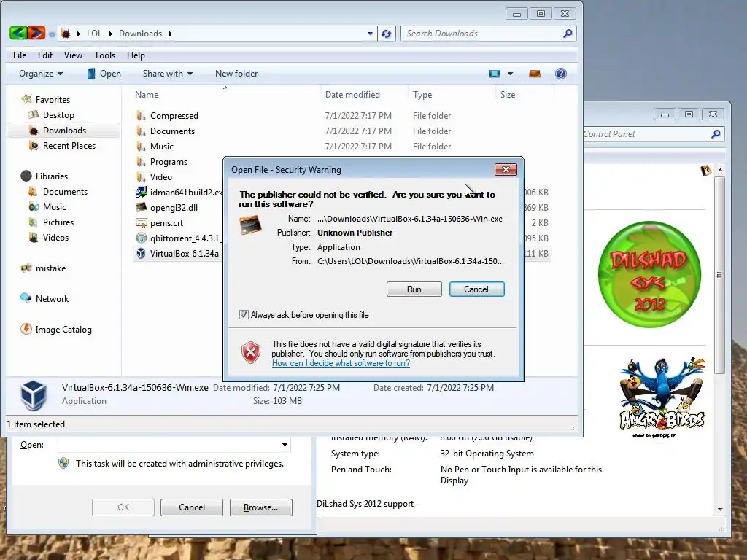Select the Programs folder row
The image size is (747, 560).
pos(169,161)
